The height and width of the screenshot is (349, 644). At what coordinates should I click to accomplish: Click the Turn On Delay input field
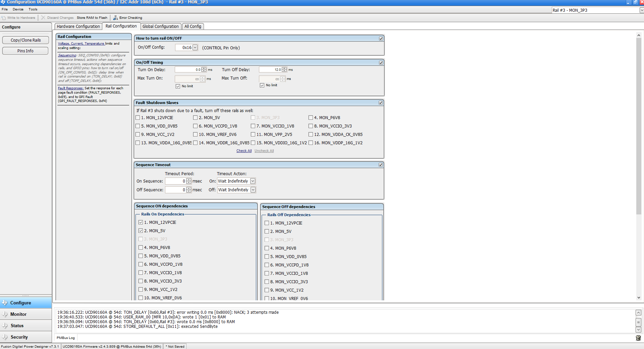[x=188, y=70]
